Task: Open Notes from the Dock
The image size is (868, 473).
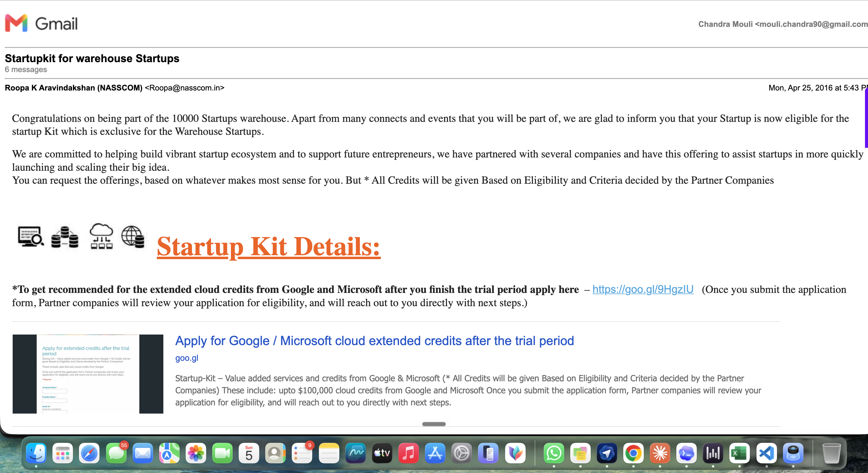Action: point(329,453)
